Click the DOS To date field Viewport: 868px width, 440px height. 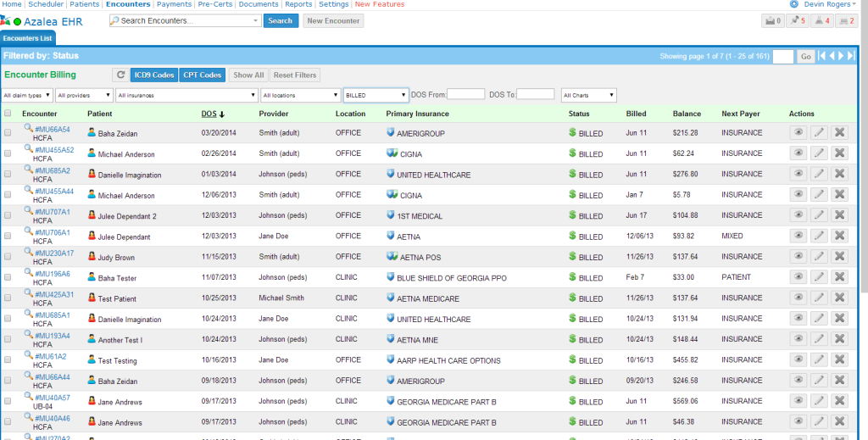coord(536,94)
